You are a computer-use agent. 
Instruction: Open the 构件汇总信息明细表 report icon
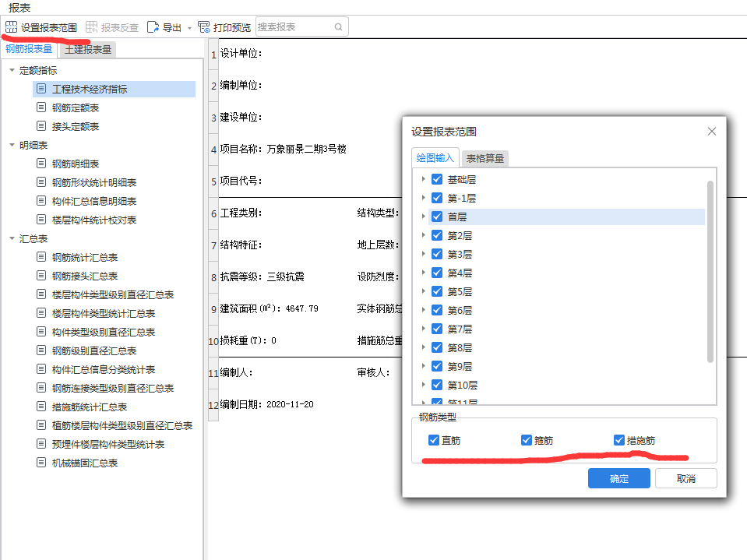click(41, 200)
